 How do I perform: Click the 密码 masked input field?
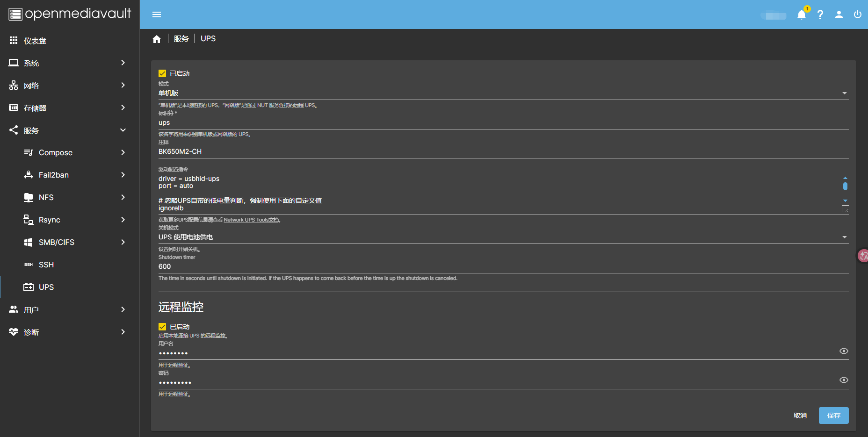(x=498, y=382)
